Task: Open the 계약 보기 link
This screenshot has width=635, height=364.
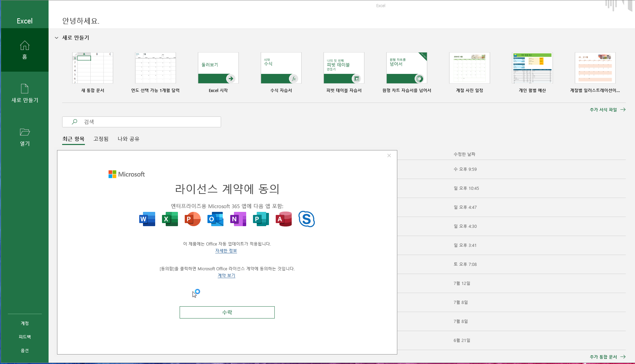Action: coord(226,275)
